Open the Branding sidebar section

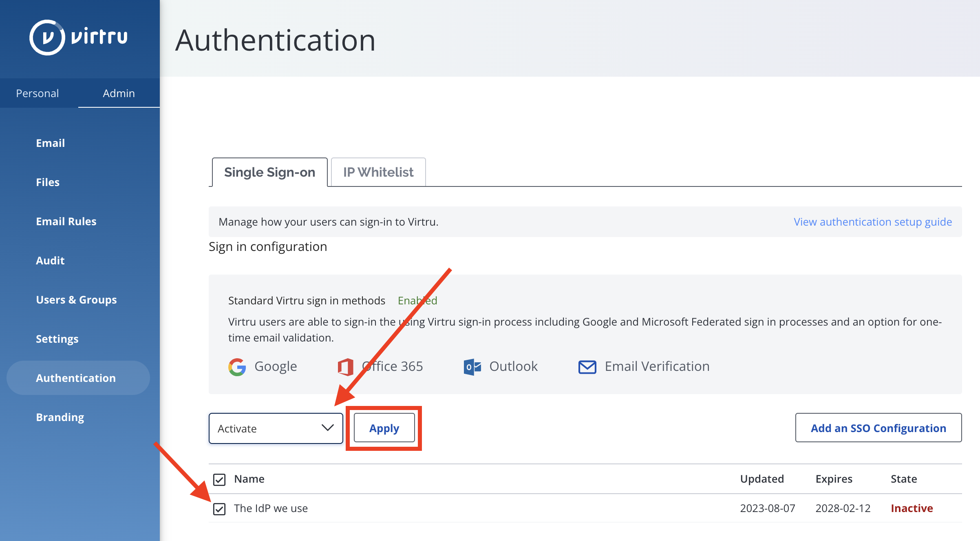(x=60, y=417)
